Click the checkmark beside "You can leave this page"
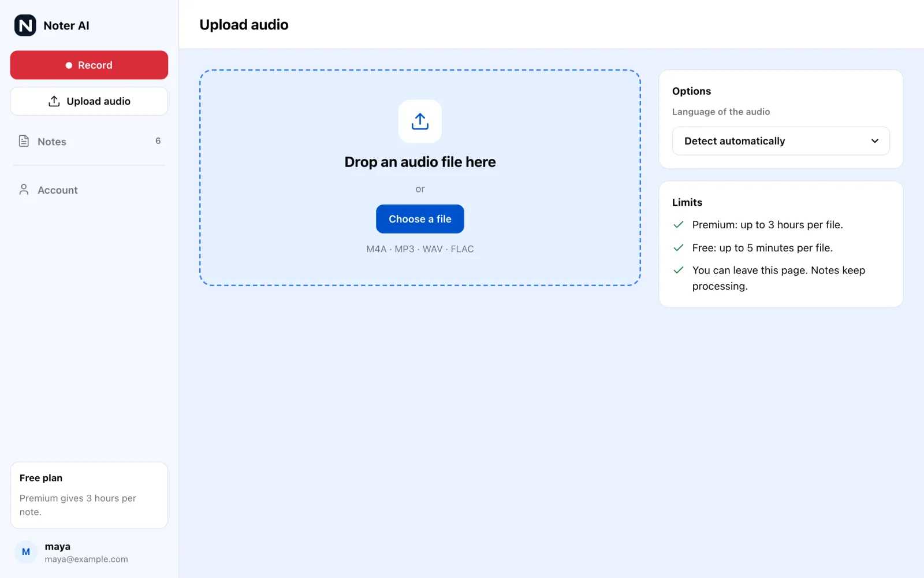924x578 pixels. 679,270
